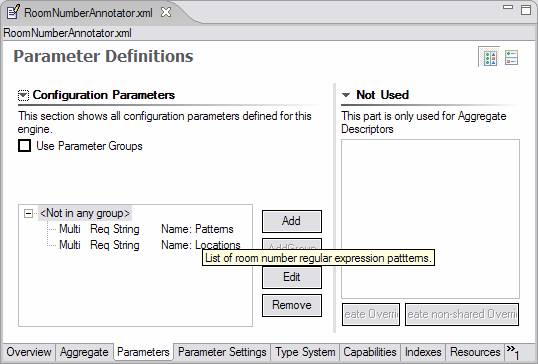Minimize the editor pane
This screenshot has height=364, width=538.
click(508, 7)
